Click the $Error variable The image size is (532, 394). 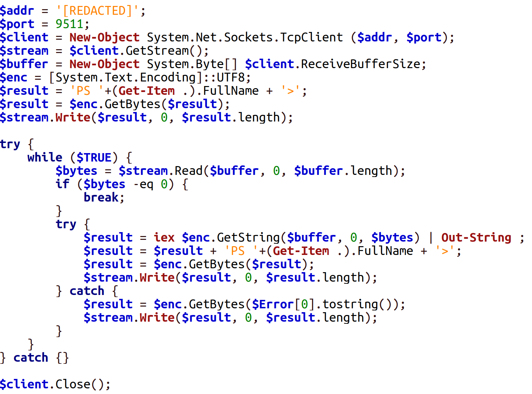tap(273, 304)
